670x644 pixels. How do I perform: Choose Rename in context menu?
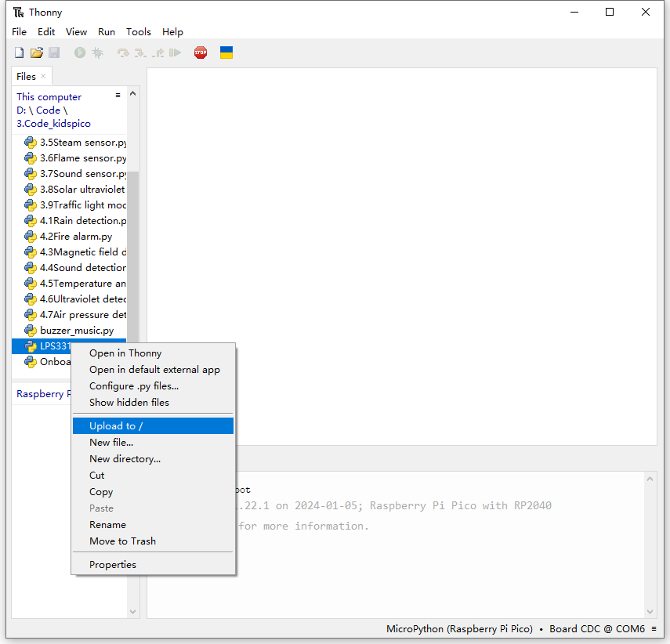pyautogui.click(x=153, y=525)
